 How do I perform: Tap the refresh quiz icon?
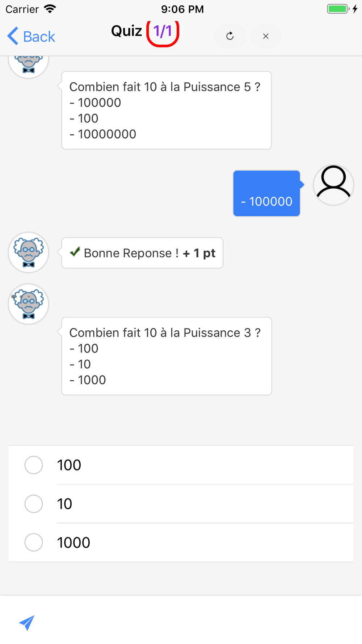click(230, 36)
